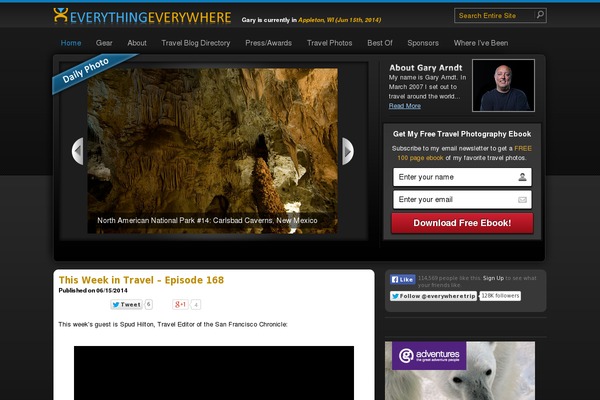
Task: Open the Gear menu item
Action: coord(104,43)
